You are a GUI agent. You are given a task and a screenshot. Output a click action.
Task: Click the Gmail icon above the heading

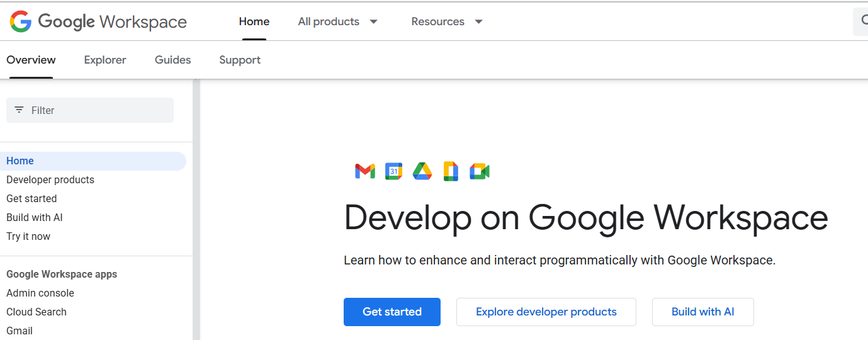point(365,171)
